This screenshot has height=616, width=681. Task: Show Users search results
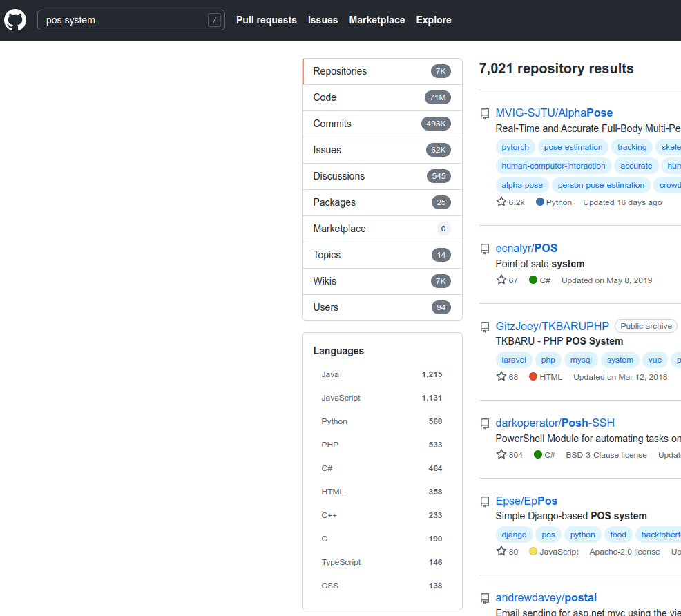pyautogui.click(x=382, y=307)
